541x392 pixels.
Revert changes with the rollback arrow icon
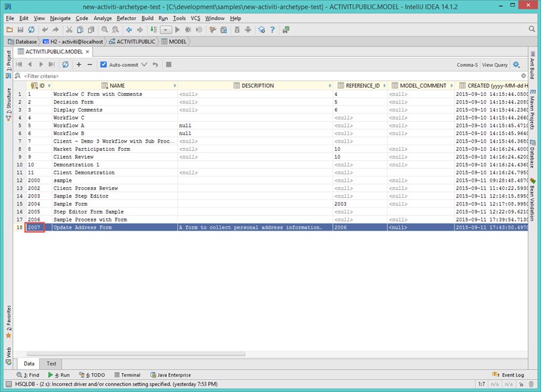pos(154,66)
